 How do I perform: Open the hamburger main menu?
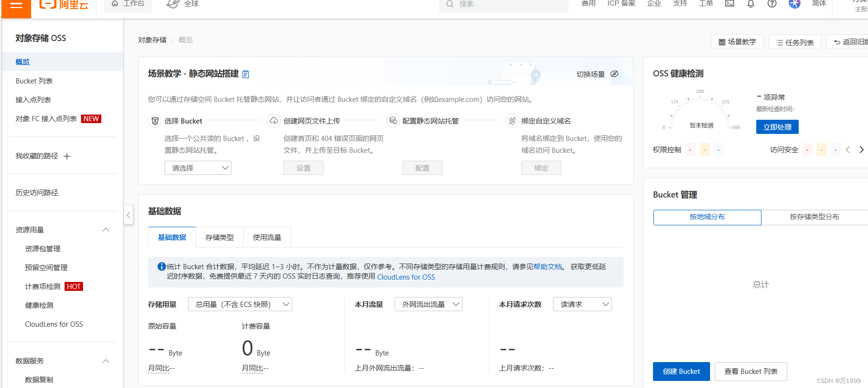[16, 5]
